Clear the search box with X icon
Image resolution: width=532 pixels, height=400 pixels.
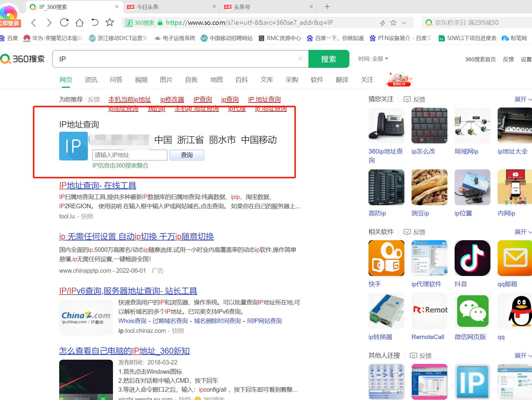(x=300, y=59)
